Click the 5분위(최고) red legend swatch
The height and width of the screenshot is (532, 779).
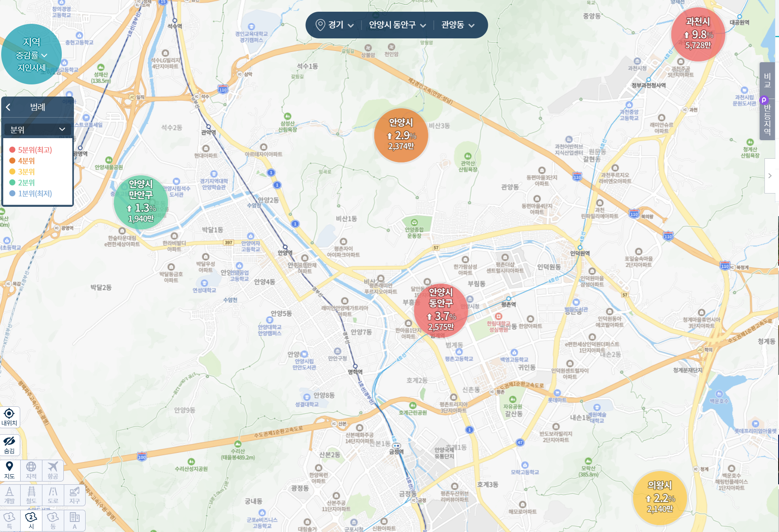coord(13,150)
